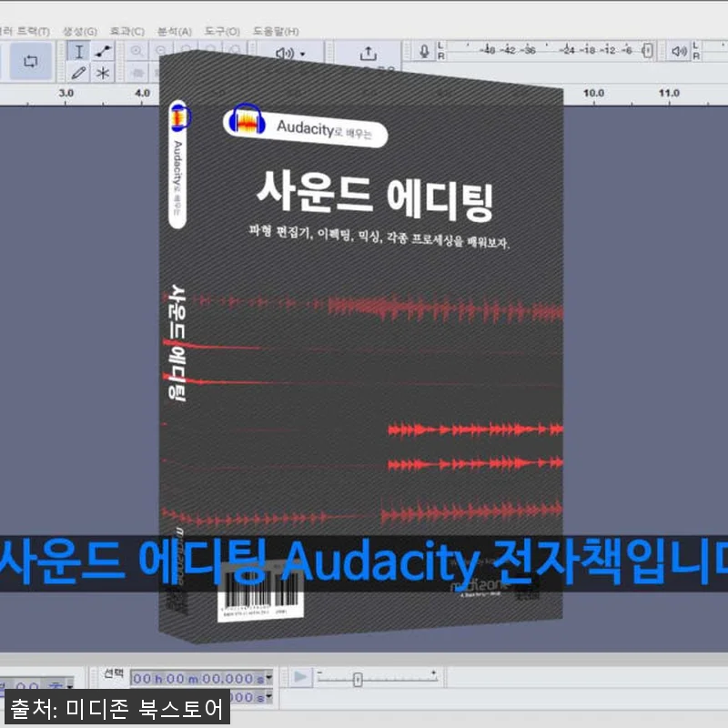
Task: Click the 선택 label in selection toolbar
Action: (x=113, y=672)
